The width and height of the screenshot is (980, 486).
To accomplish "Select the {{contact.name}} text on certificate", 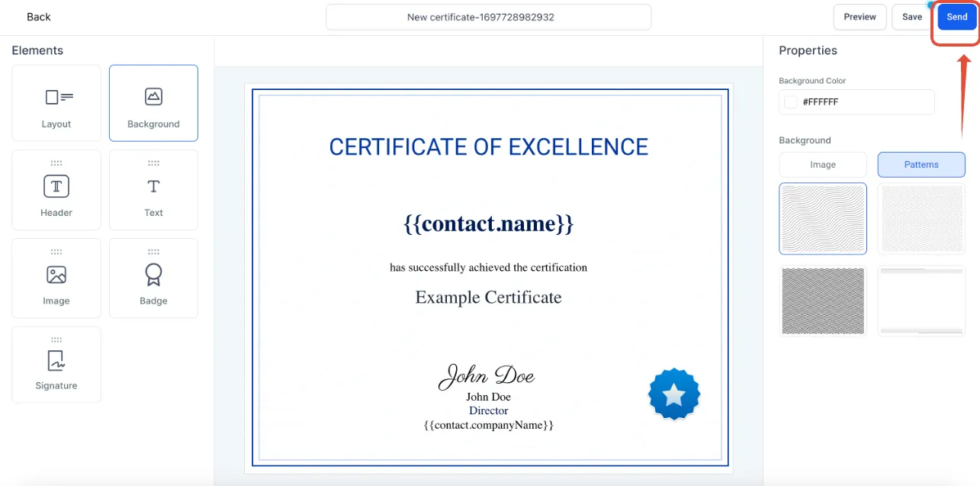I will coord(488,224).
